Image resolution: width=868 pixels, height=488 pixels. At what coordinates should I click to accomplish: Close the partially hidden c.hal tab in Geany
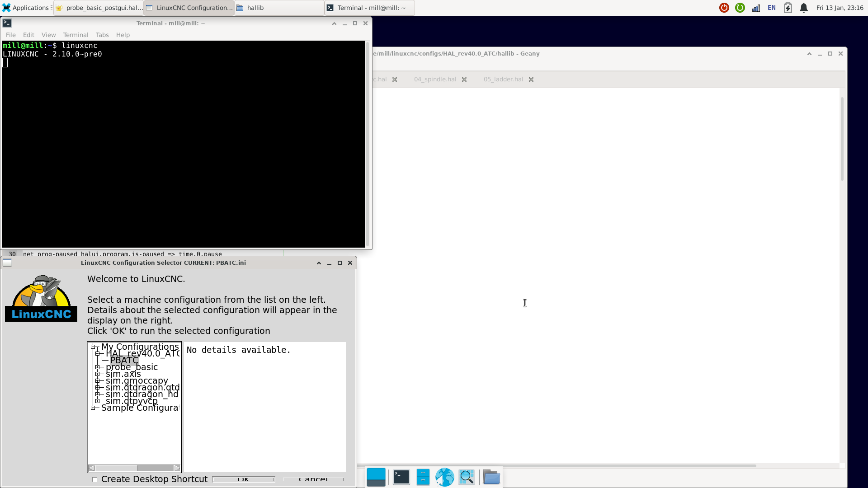coord(395,80)
